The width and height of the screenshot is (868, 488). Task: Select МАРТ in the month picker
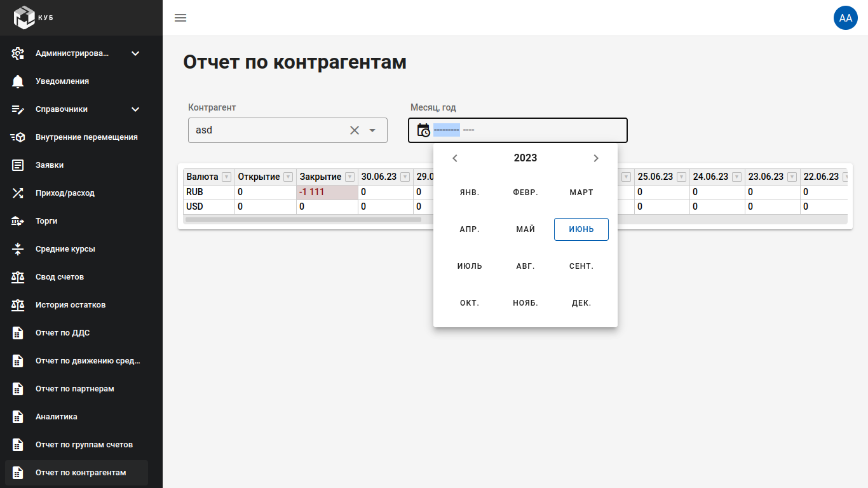(x=581, y=193)
